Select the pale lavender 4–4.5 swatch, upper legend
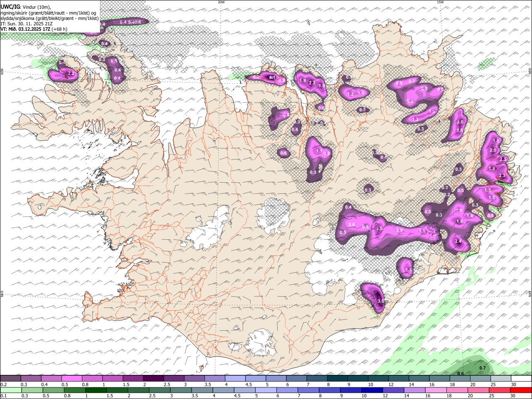The height and width of the screenshot is (399, 532). click(x=235, y=379)
